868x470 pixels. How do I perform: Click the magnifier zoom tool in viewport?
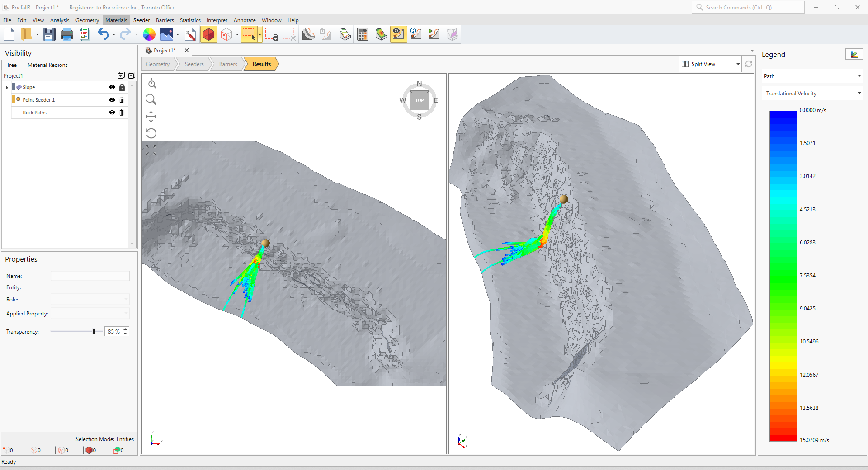pyautogui.click(x=151, y=99)
